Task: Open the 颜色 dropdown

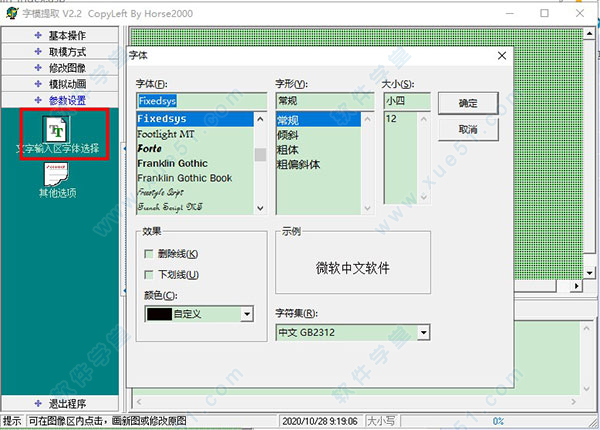Action: [245, 314]
